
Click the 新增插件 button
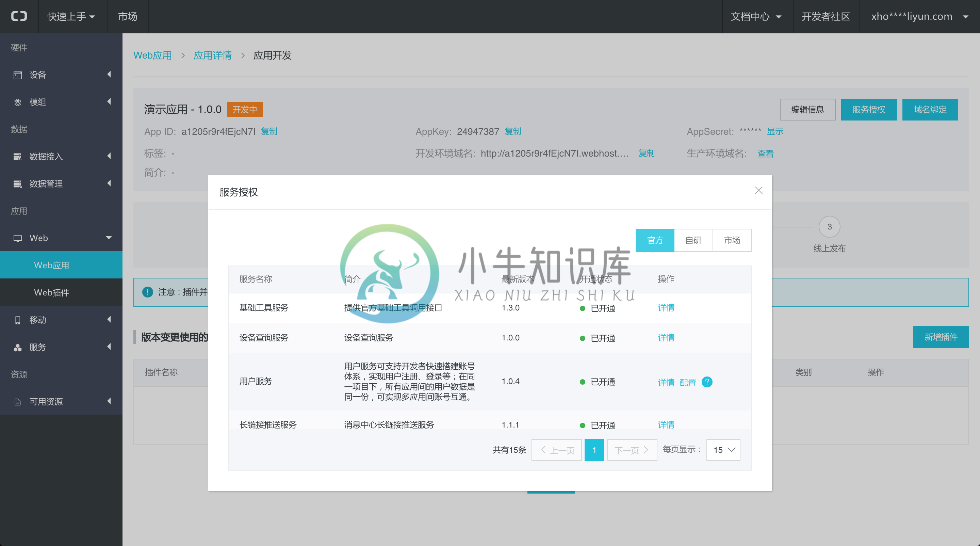point(941,337)
